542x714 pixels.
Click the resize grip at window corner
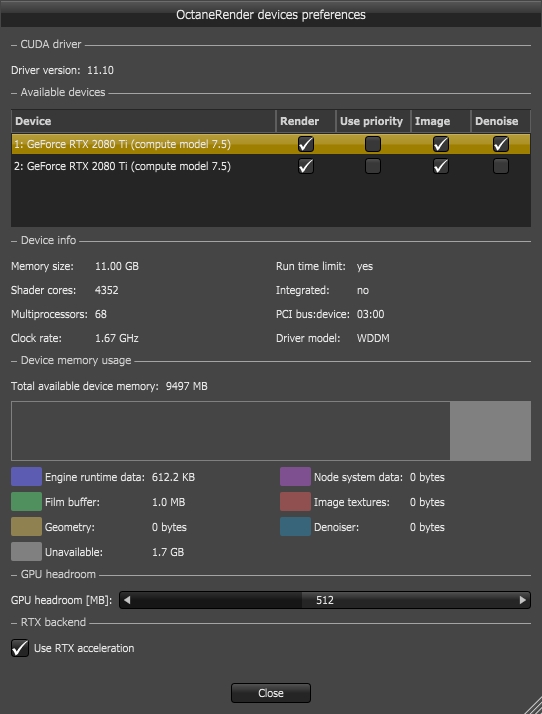click(x=533, y=705)
